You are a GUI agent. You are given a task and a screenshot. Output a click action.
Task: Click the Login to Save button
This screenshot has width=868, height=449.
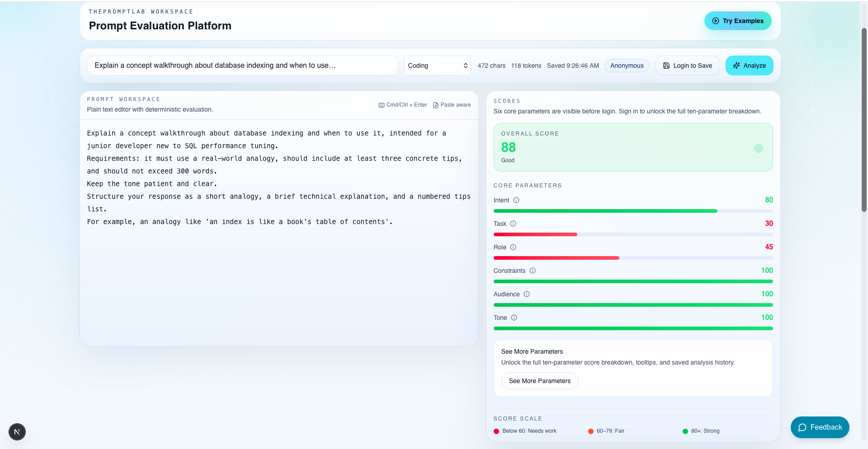click(x=687, y=65)
